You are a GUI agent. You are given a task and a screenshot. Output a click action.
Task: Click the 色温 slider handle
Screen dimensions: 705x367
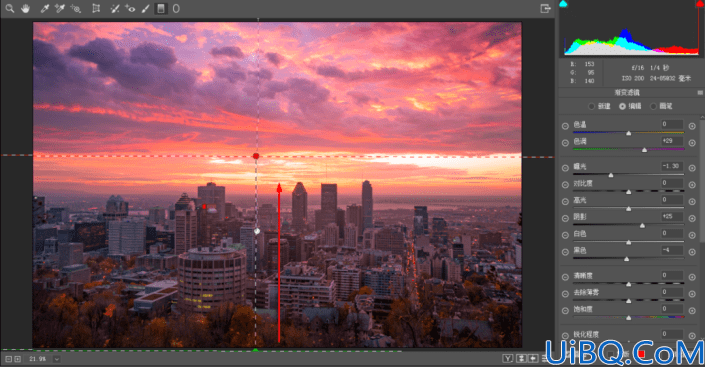point(629,133)
